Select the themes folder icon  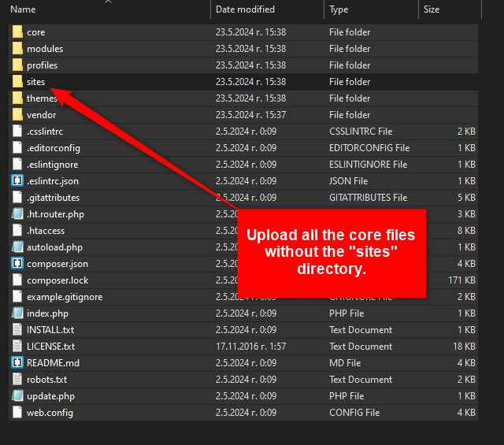pos(17,98)
